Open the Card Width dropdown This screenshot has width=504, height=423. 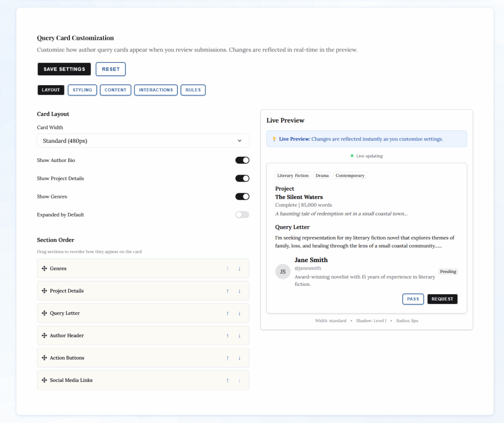(143, 141)
